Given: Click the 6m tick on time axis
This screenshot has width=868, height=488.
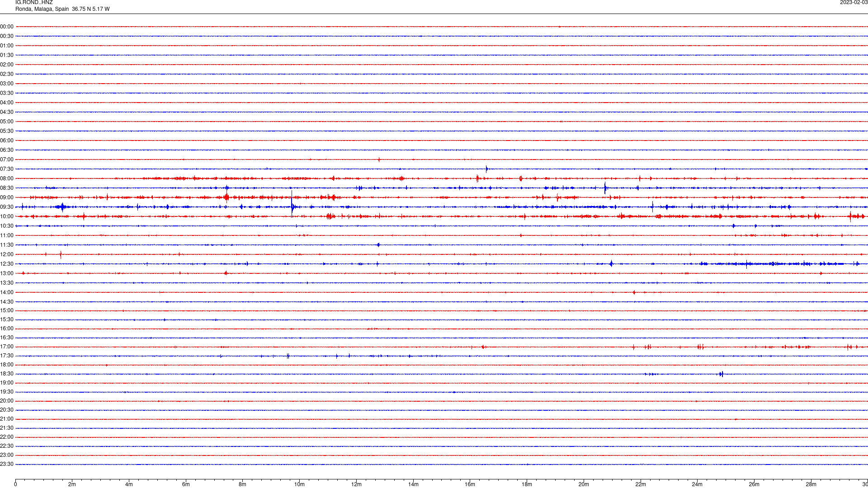Looking at the screenshot, I should pos(186,484).
